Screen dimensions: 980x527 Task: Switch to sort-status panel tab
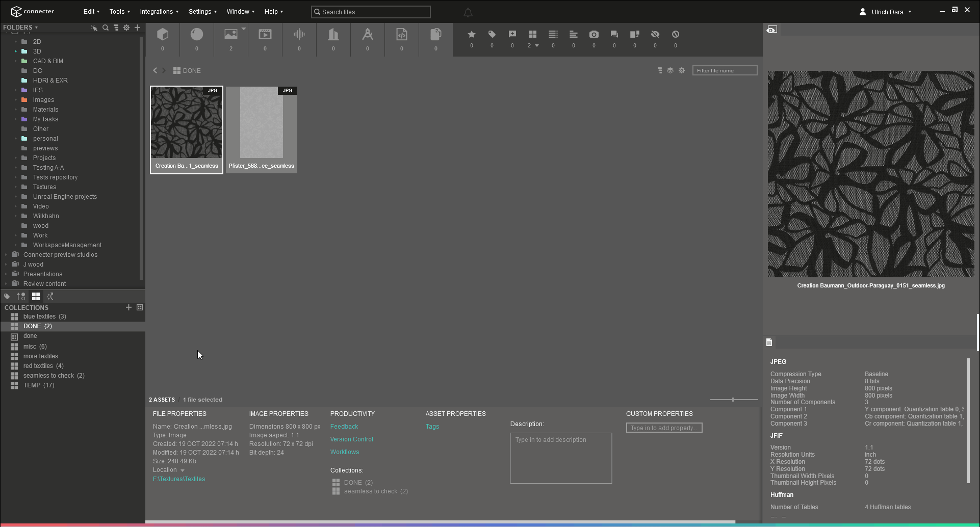click(x=21, y=296)
